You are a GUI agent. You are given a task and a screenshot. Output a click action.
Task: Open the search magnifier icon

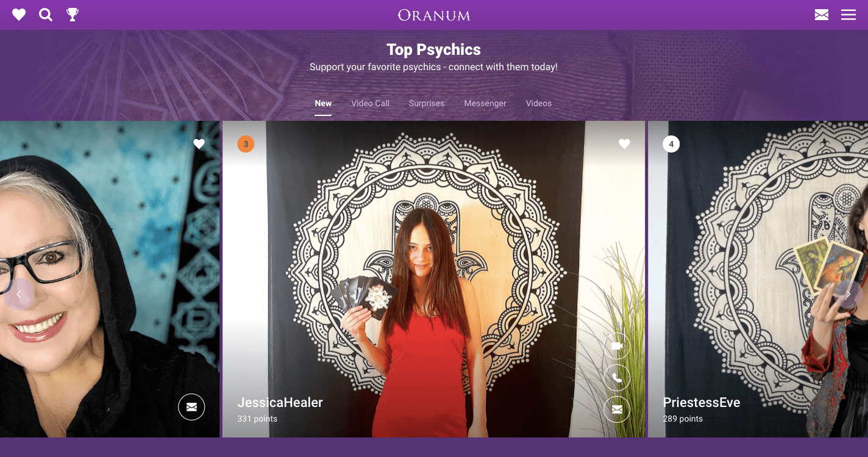[46, 15]
